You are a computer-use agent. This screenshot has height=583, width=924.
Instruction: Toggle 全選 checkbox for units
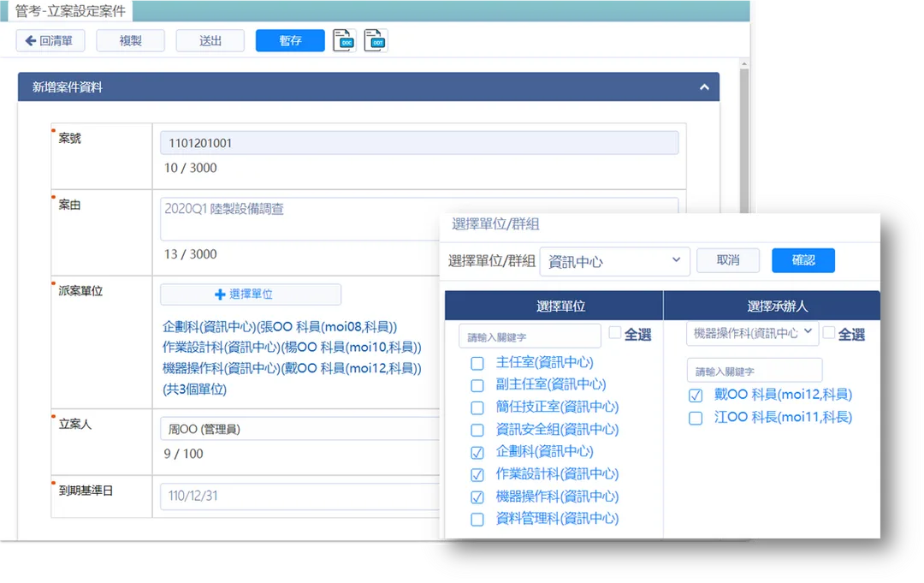tap(614, 333)
